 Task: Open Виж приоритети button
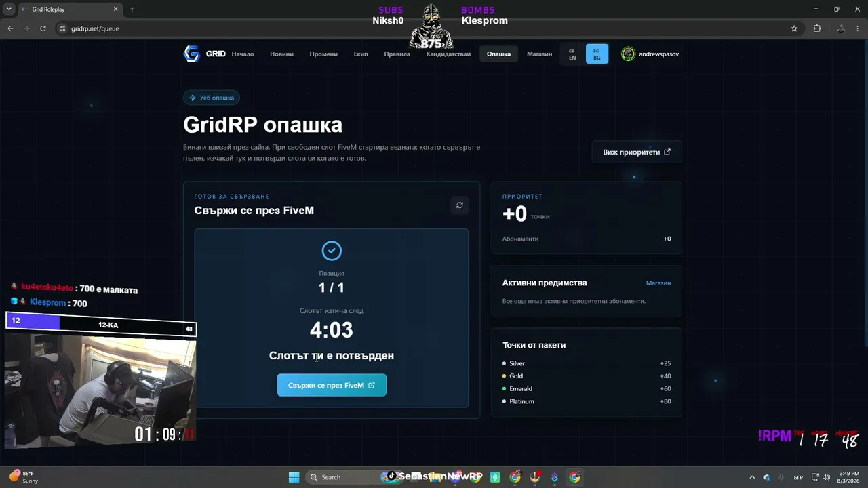pyautogui.click(x=637, y=152)
